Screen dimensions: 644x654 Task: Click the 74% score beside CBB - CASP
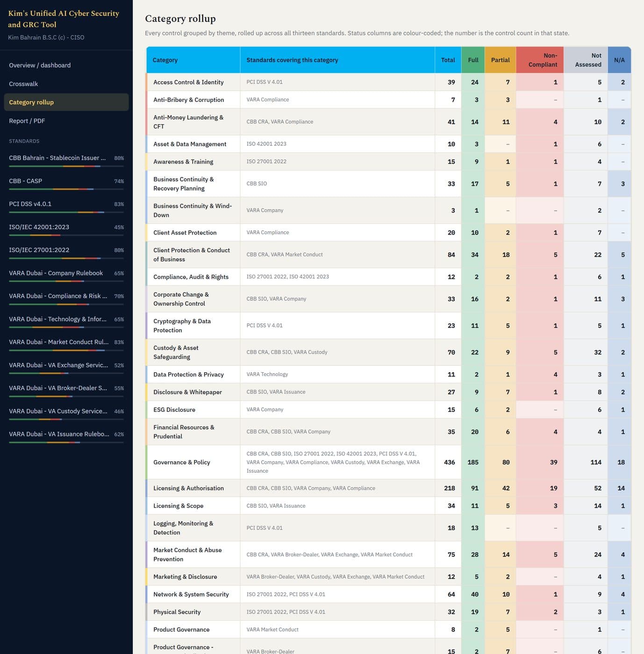[119, 181]
